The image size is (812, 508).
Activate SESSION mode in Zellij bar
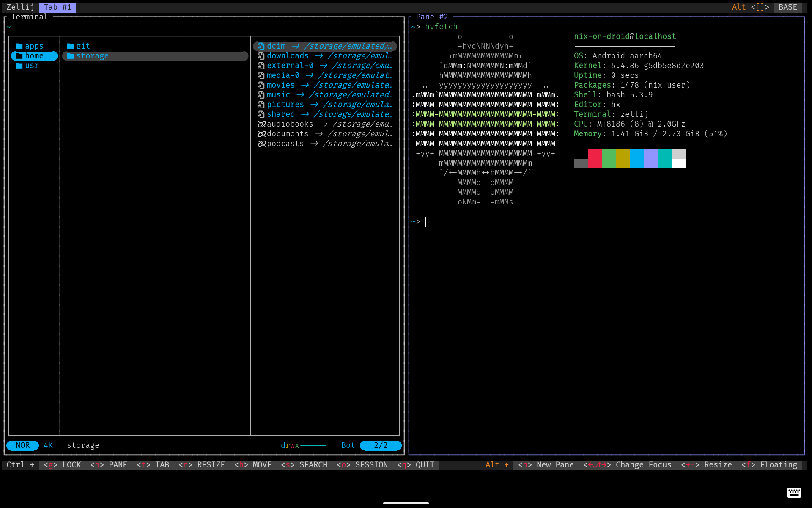[x=362, y=465]
